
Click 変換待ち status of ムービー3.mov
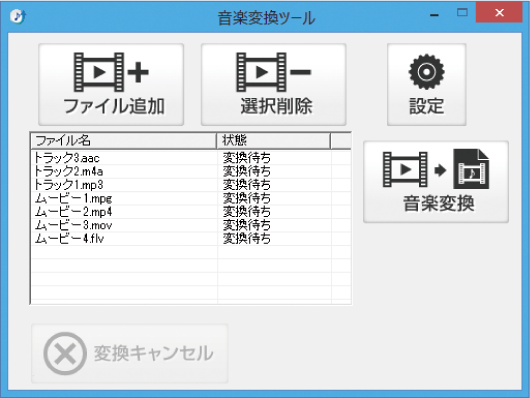[247, 225]
